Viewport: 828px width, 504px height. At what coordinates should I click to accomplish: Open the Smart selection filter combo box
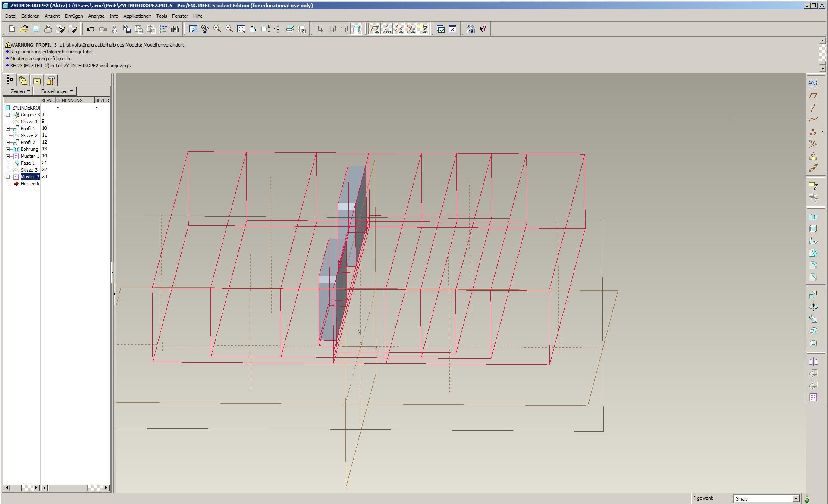(796, 498)
